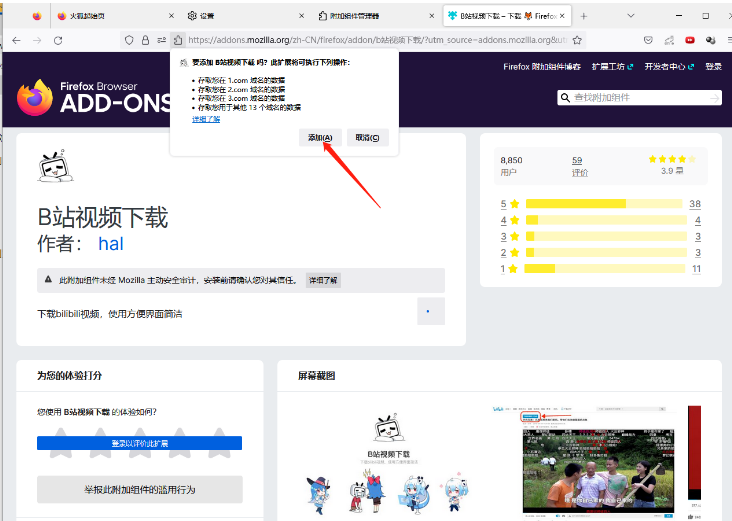Click the extension install puzzle icon
The image size is (732, 521).
tap(178, 41)
